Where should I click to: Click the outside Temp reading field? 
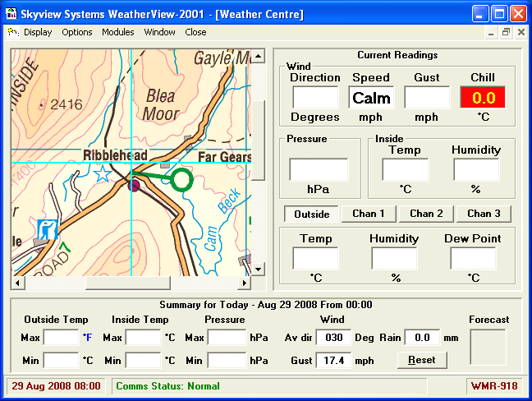[315, 258]
